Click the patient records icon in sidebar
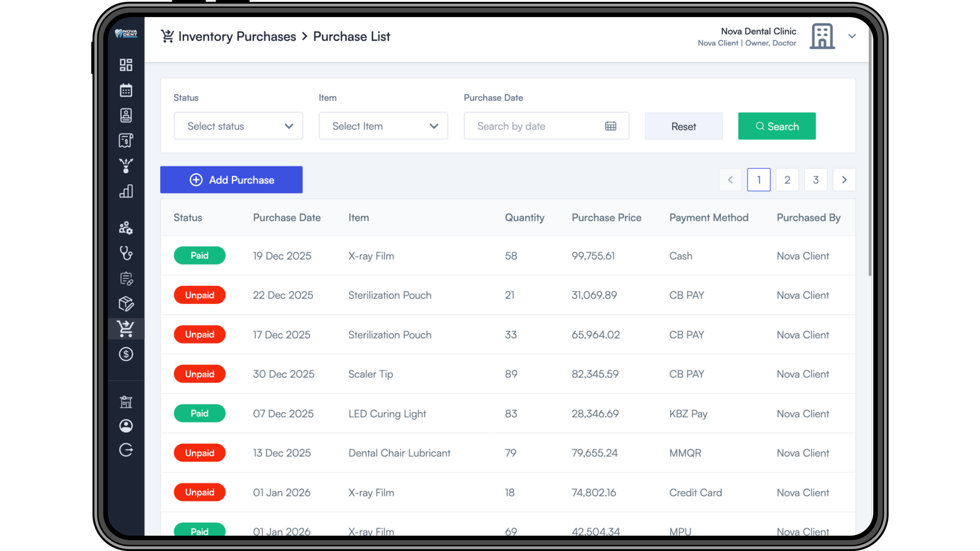 126,115
